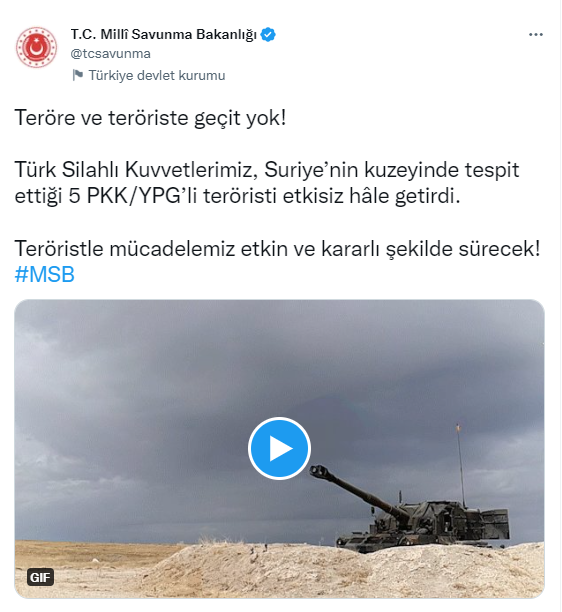Click the GIF badge on the media

41,577
